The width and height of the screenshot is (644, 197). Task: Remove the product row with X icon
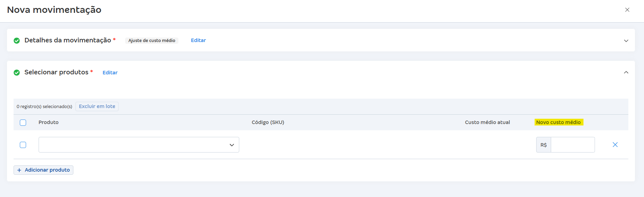pyautogui.click(x=615, y=145)
